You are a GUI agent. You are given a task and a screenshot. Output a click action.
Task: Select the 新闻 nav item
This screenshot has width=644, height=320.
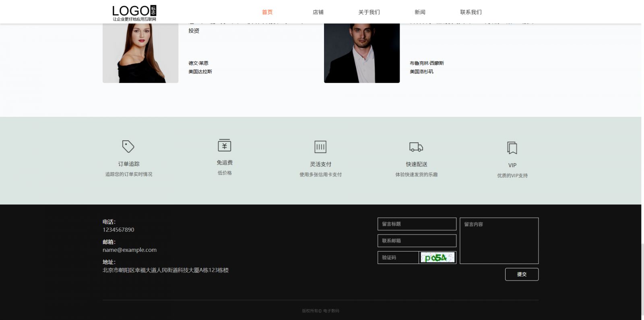click(420, 12)
